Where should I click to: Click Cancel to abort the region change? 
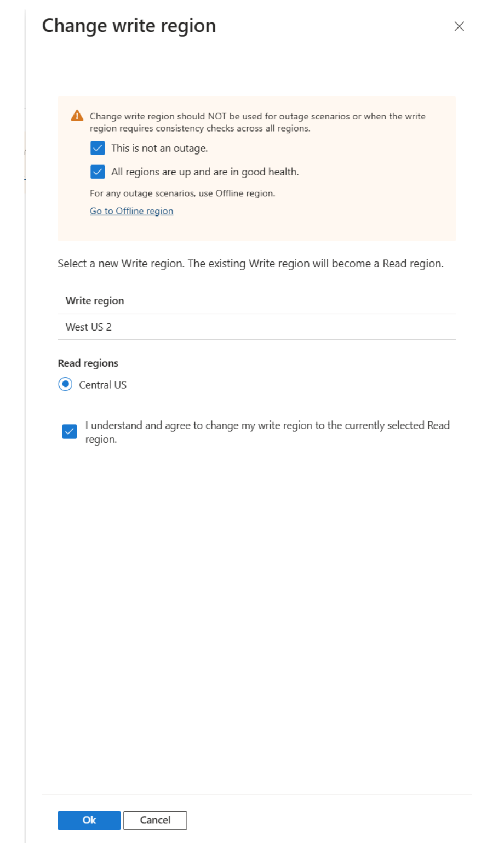155,821
